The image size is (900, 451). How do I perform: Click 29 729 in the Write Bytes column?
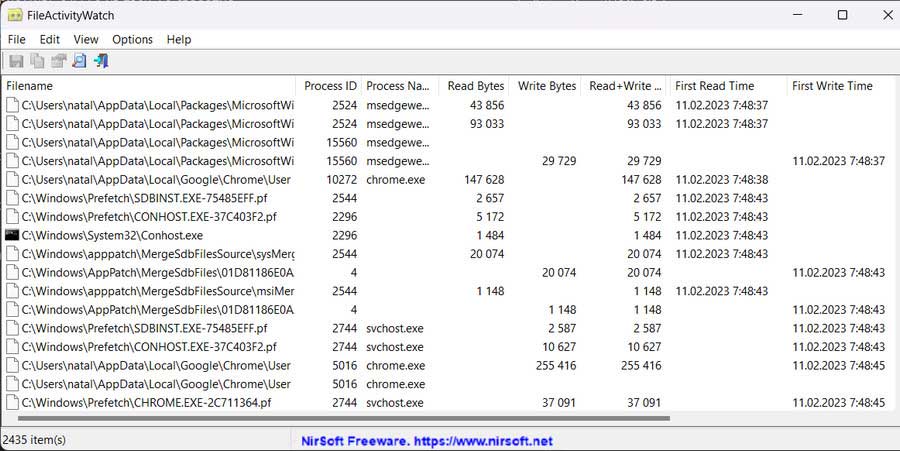[x=558, y=161]
